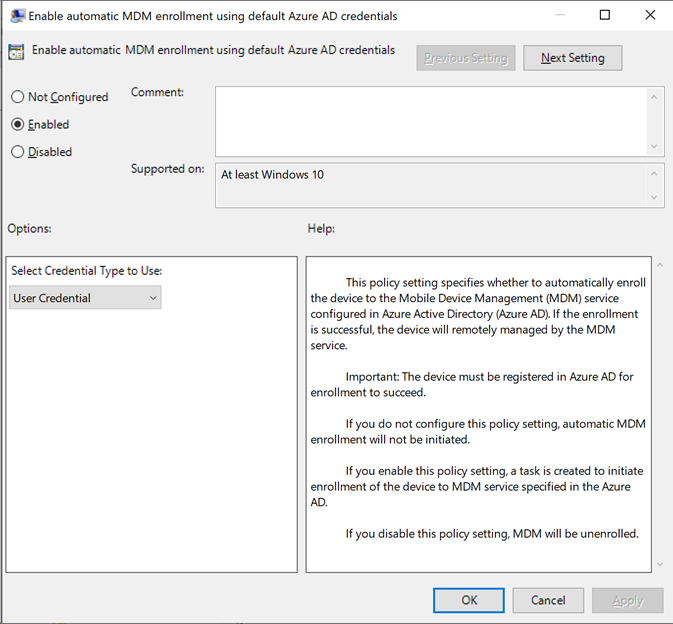The width and height of the screenshot is (673, 624).
Task: Click the 'Supported on:' label
Action: tap(167, 169)
